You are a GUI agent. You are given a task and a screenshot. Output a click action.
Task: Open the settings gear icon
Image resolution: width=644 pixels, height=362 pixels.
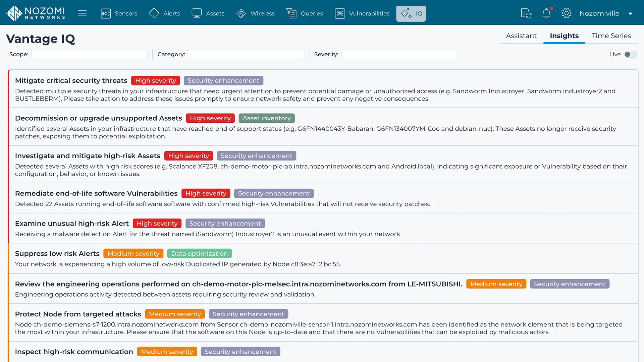coord(566,13)
